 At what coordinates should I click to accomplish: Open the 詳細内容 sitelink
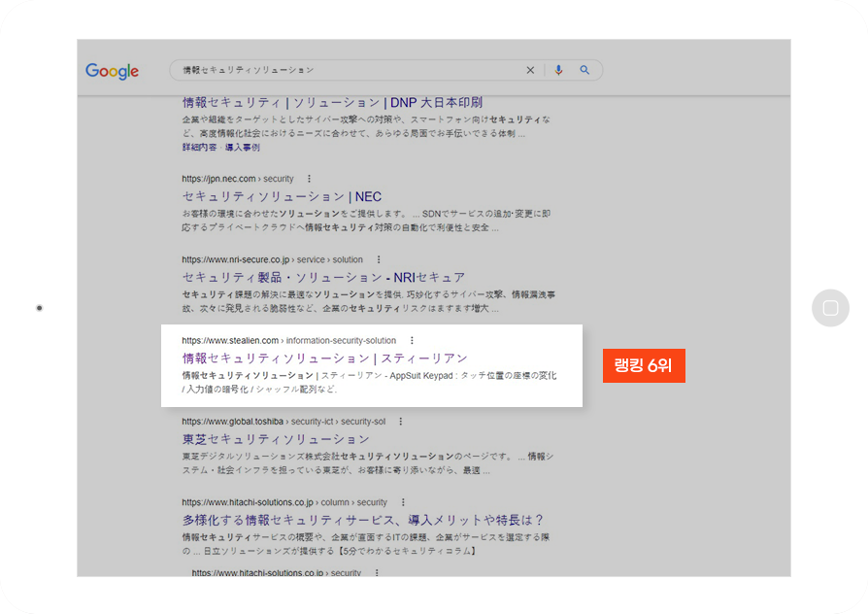click(199, 148)
